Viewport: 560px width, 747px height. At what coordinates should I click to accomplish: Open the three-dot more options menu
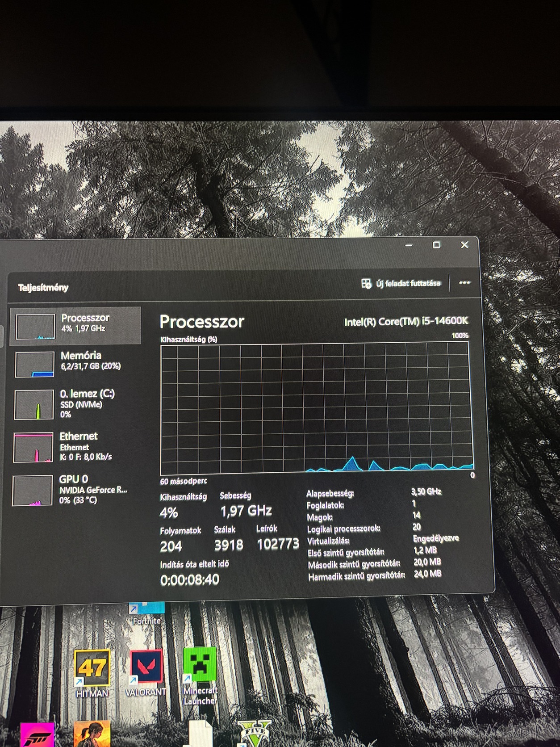pos(464,282)
